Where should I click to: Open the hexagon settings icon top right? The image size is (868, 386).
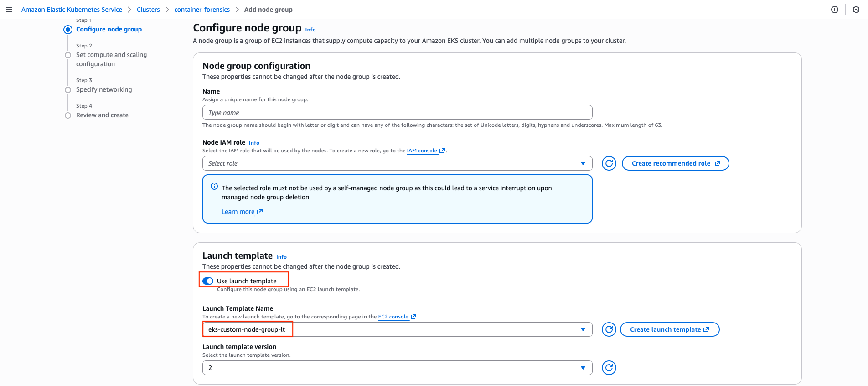tap(856, 10)
